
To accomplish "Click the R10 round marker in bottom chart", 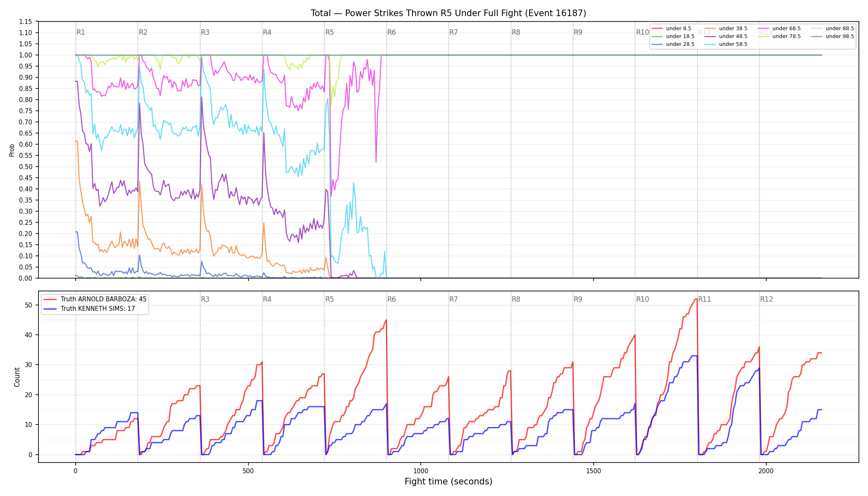I will (642, 299).
